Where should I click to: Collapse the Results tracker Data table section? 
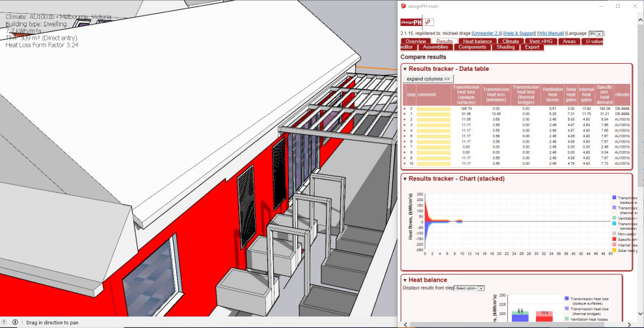click(405, 69)
